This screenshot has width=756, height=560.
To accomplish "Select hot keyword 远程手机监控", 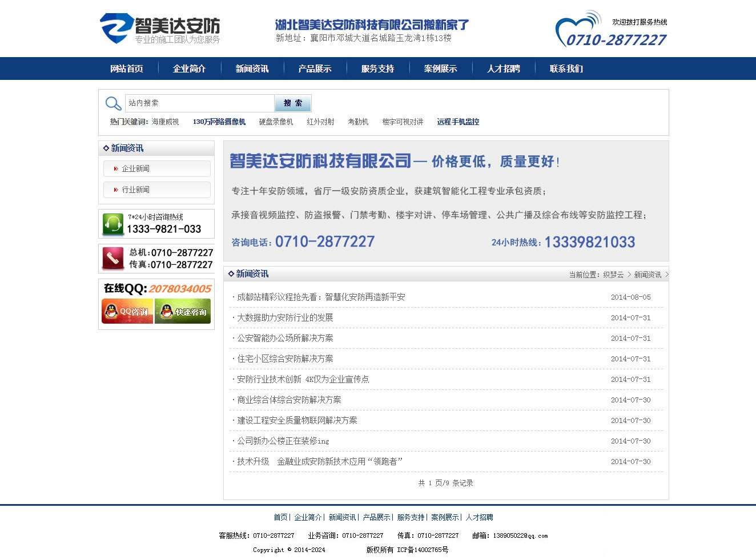I will coord(458,122).
